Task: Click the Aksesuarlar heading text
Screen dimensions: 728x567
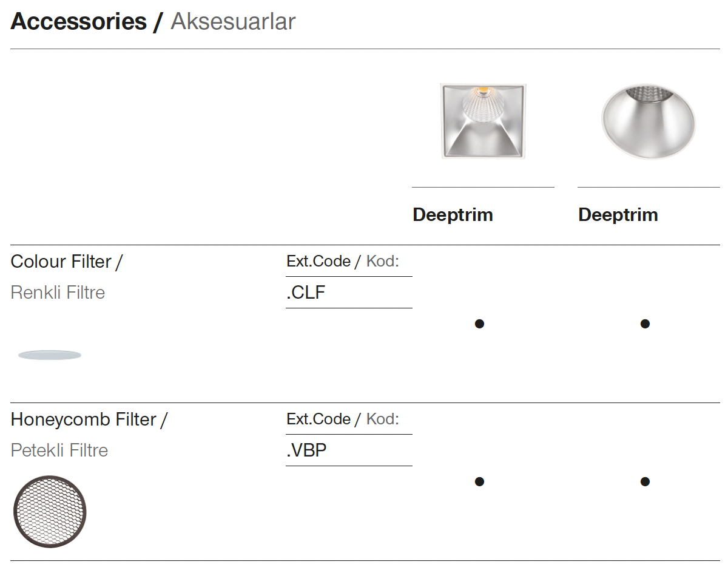Action: [x=233, y=22]
